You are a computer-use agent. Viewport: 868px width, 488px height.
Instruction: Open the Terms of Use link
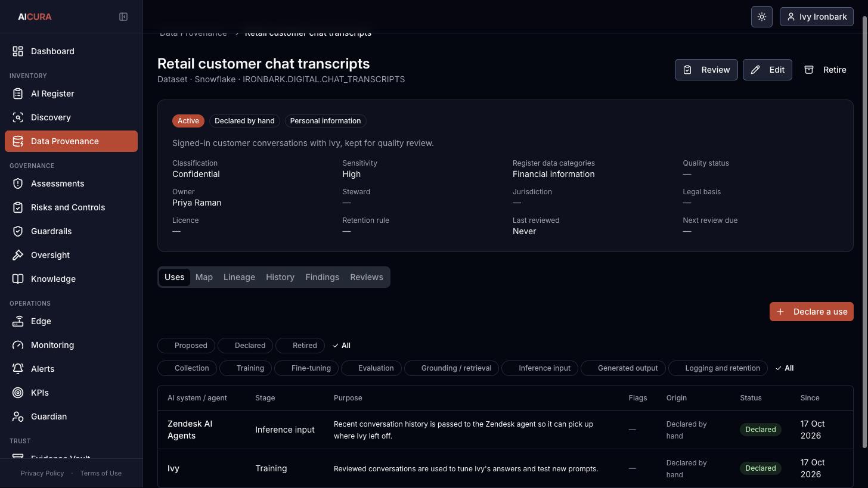[101, 473]
